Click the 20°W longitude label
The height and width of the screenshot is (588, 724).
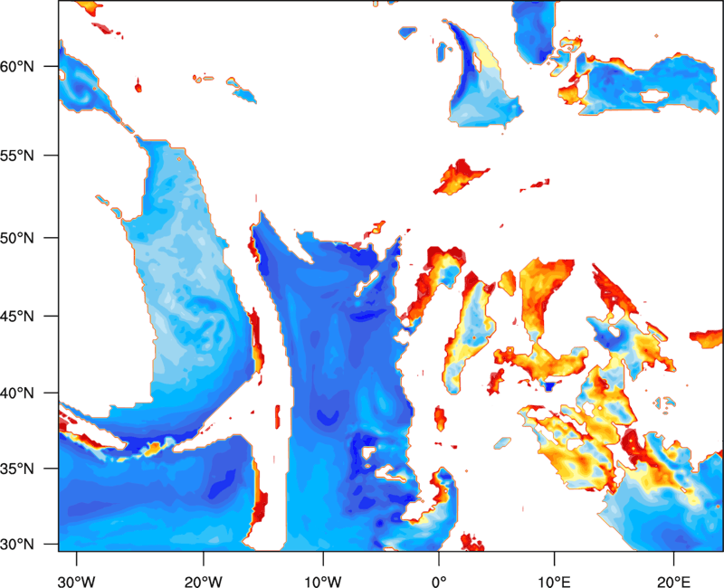[204, 582]
